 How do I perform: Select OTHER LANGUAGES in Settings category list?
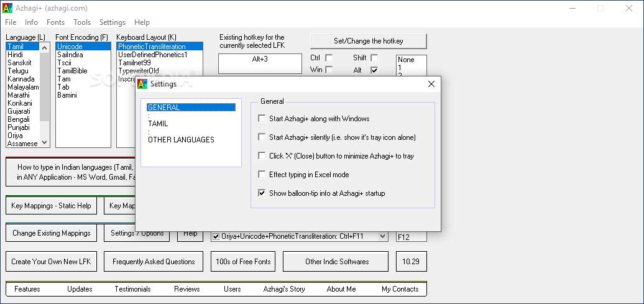181,140
